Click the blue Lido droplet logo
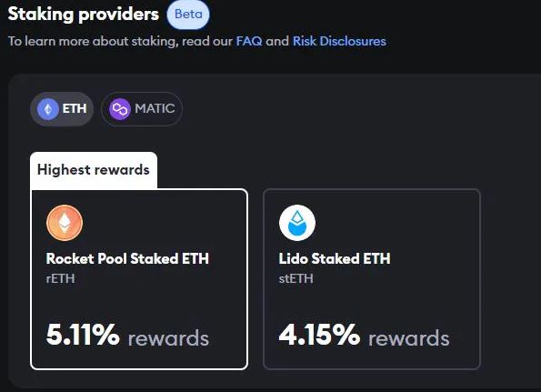This screenshot has width=541, height=392. (297, 223)
